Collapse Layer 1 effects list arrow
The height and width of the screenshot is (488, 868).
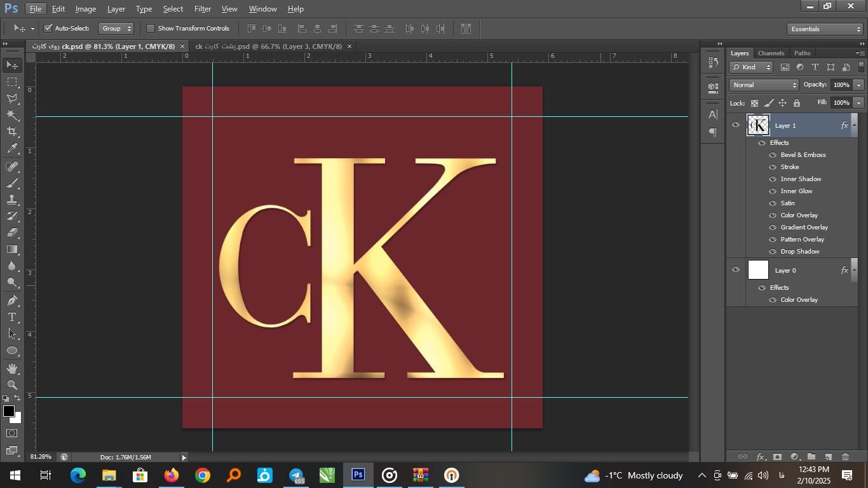[854, 125]
